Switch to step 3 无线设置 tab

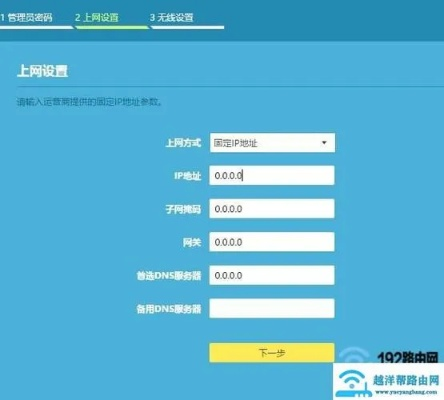point(172,17)
